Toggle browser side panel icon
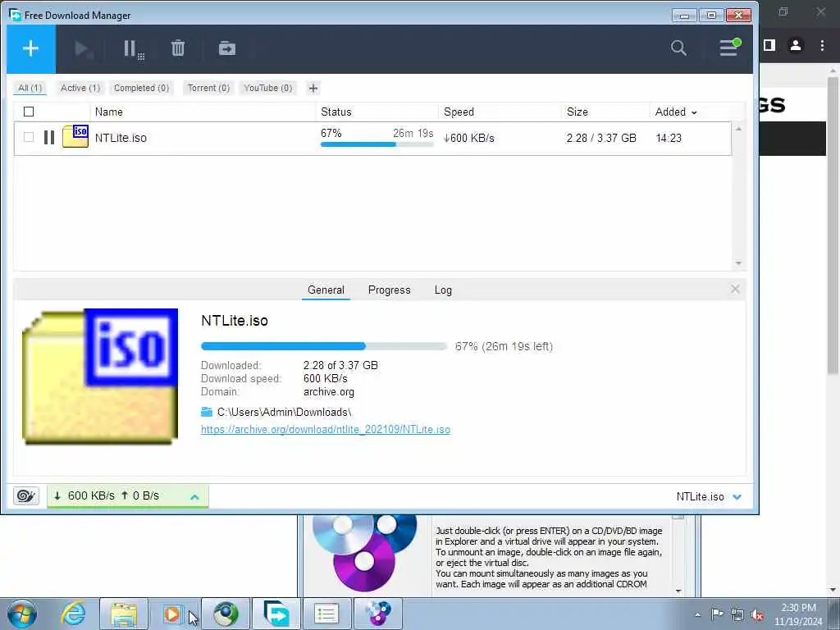 pos(769,46)
